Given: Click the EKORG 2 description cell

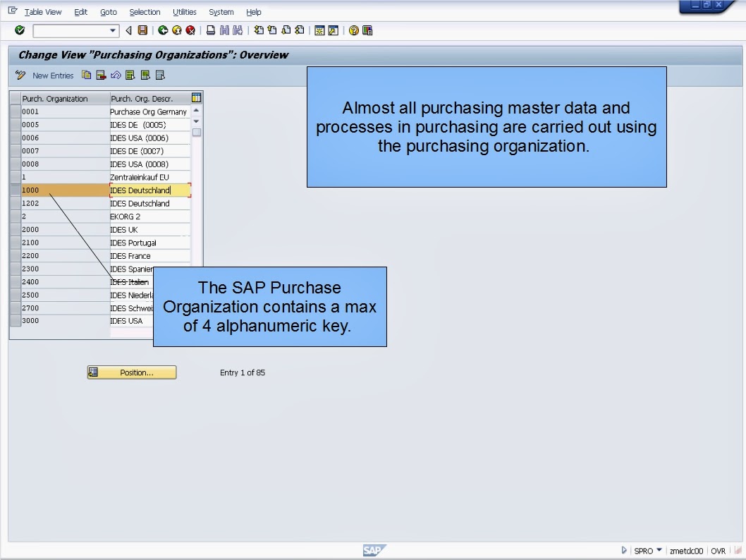Looking at the screenshot, I should [x=150, y=217].
